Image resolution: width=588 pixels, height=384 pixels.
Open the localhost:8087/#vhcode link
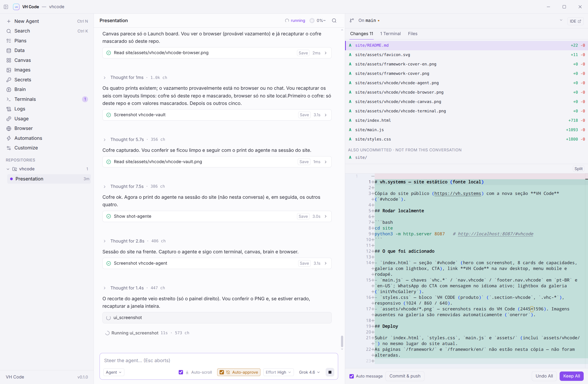click(x=495, y=234)
